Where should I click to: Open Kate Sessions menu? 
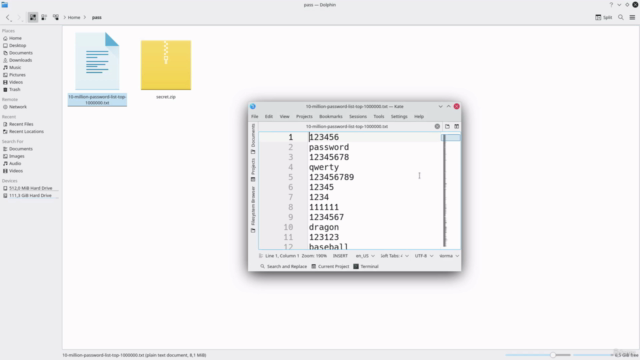point(358,116)
